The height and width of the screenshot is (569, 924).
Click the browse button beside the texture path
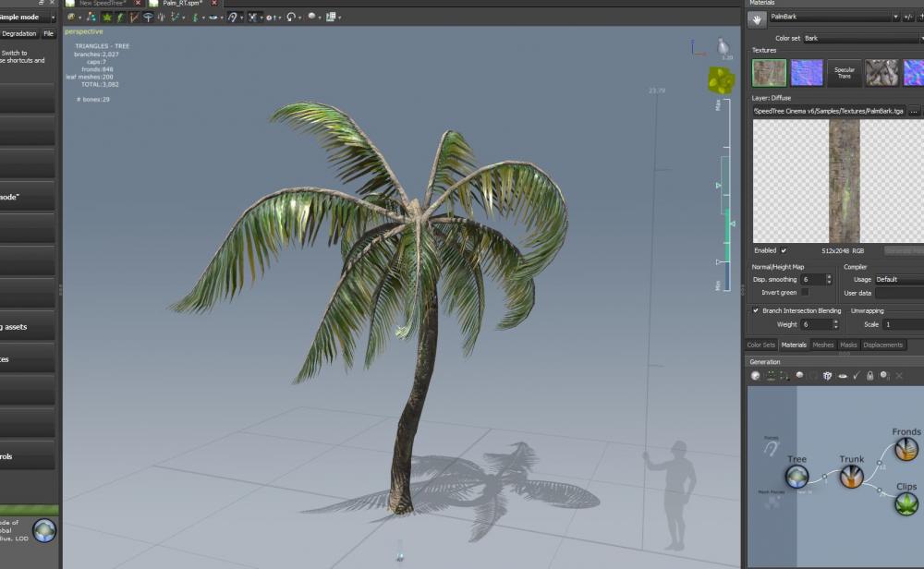913,111
